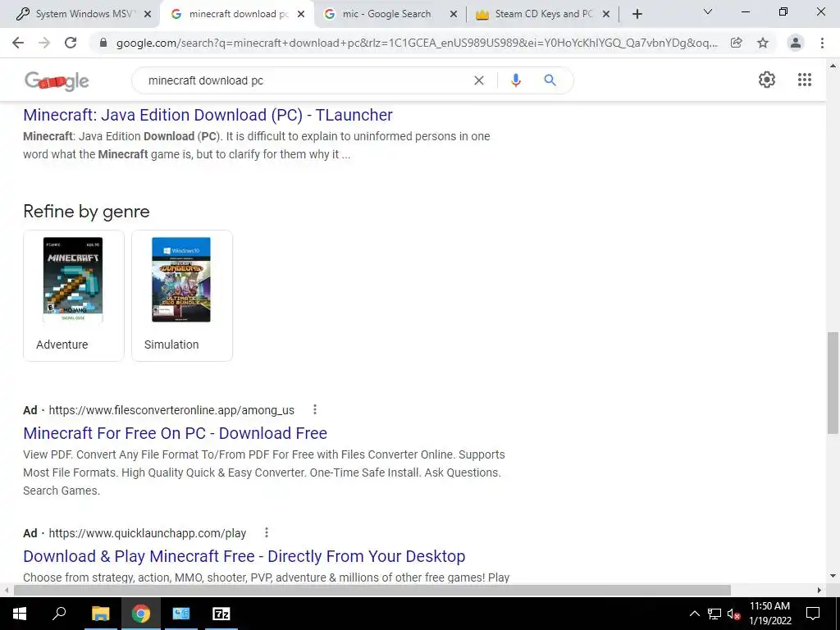Open File Explorer from taskbar

point(100,614)
